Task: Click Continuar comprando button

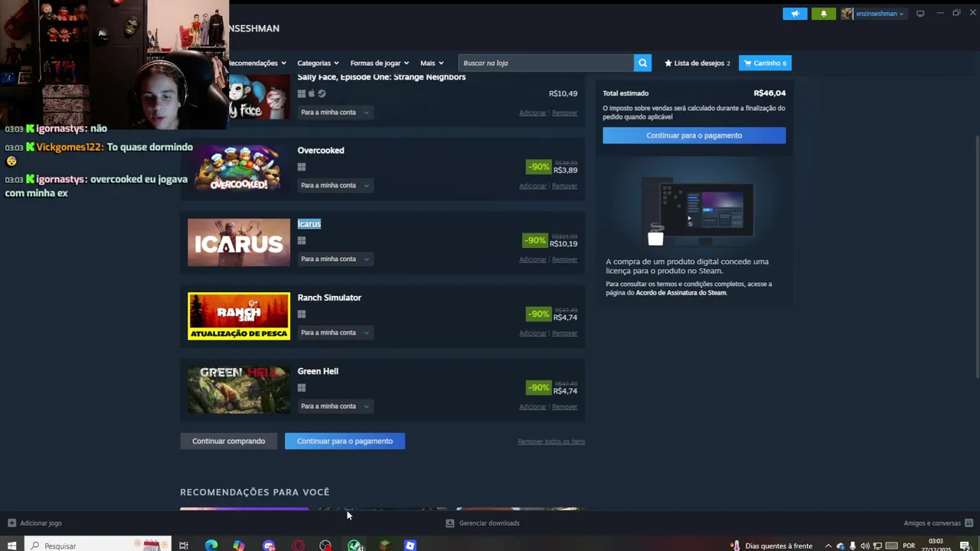Action: pyautogui.click(x=228, y=441)
